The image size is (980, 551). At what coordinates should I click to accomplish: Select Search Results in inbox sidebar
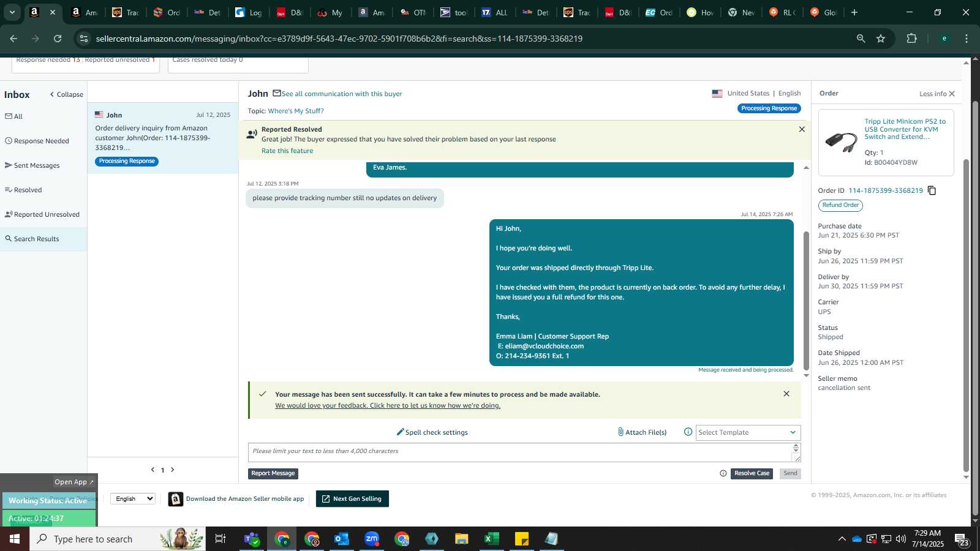click(32, 239)
